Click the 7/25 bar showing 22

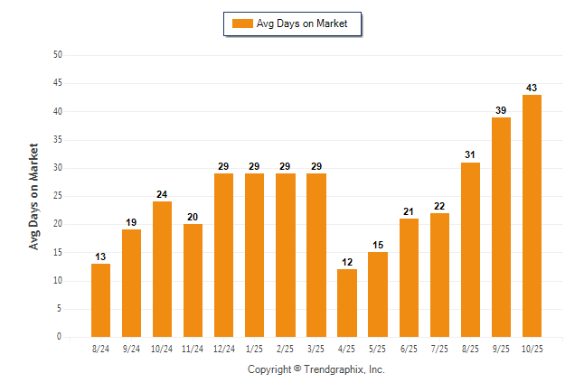(x=439, y=275)
